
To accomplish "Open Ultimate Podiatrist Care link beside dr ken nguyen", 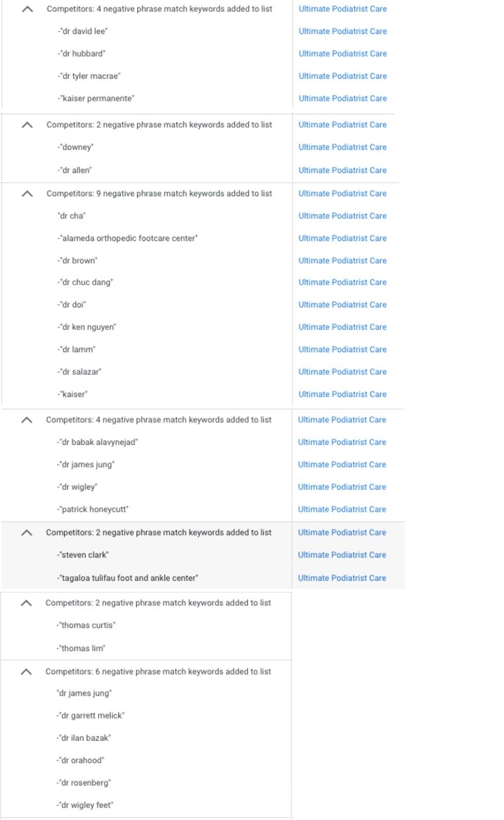I will (x=343, y=327).
